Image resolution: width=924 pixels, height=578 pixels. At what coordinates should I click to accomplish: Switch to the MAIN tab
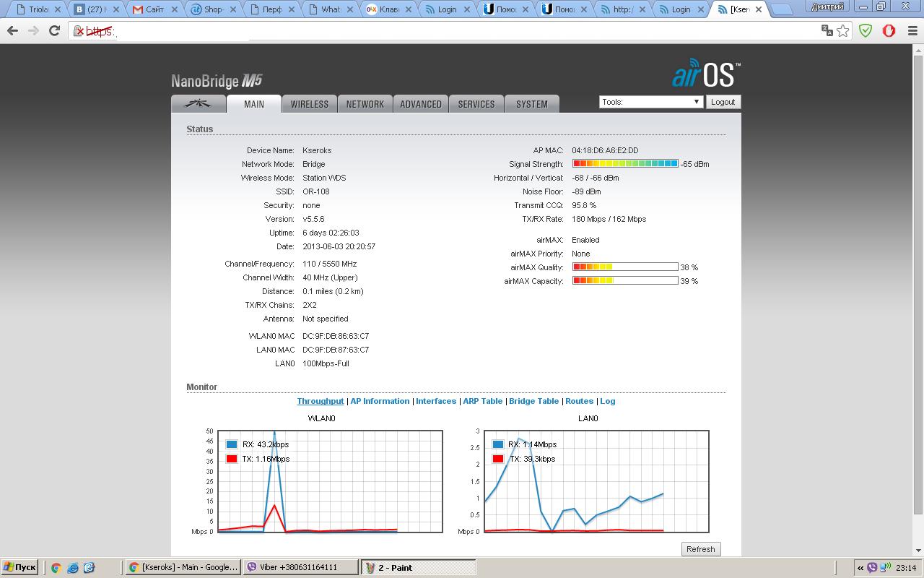(254, 104)
